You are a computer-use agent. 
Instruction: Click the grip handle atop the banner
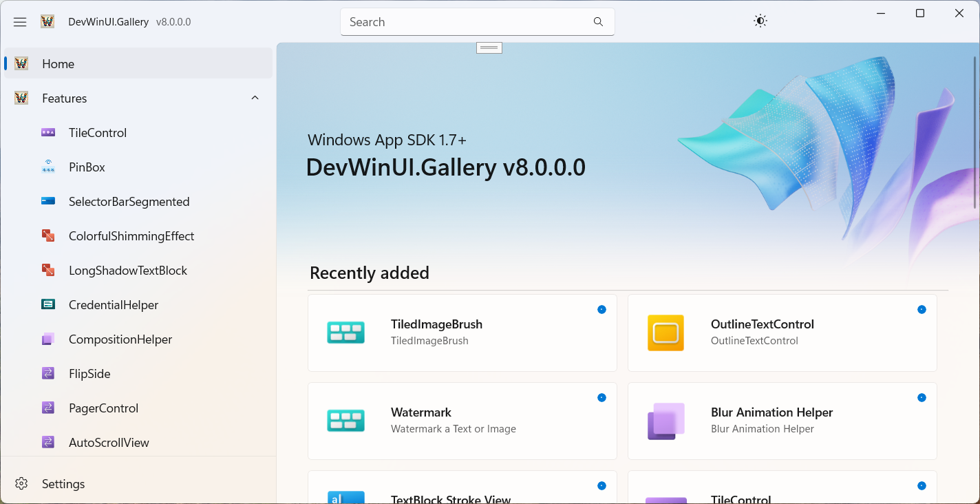click(489, 48)
